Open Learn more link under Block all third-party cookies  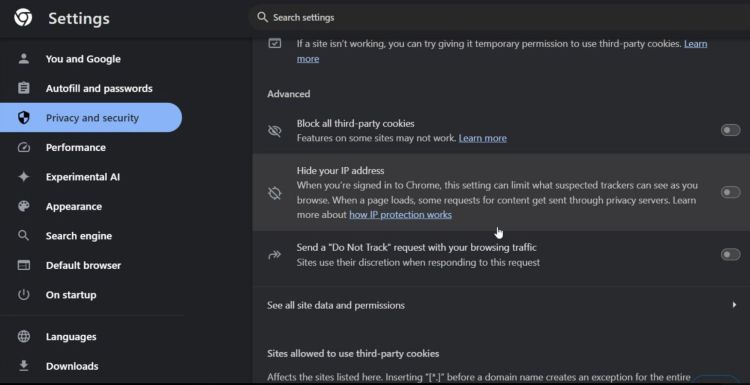(x=483, y=138)
